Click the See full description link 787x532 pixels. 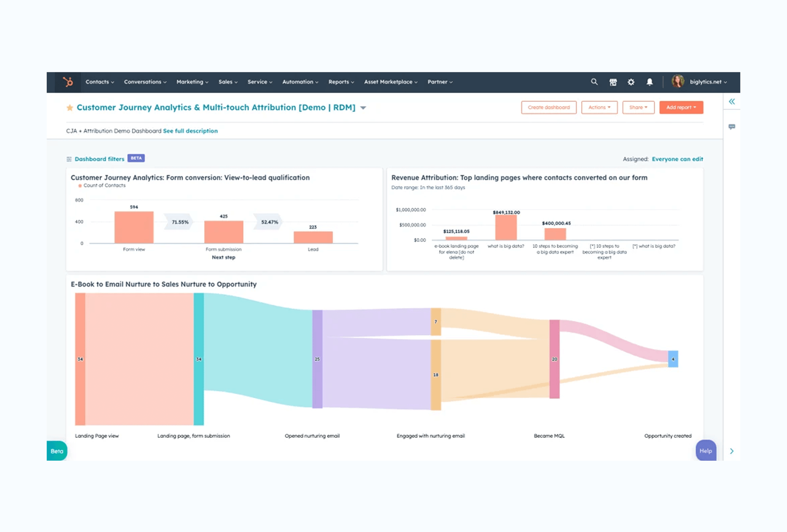[190, 131]
